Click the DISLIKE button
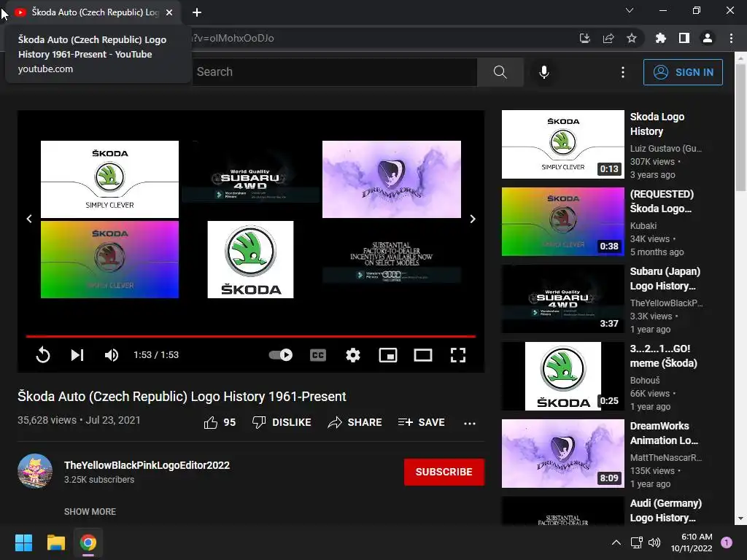 [x=282, y=422]
